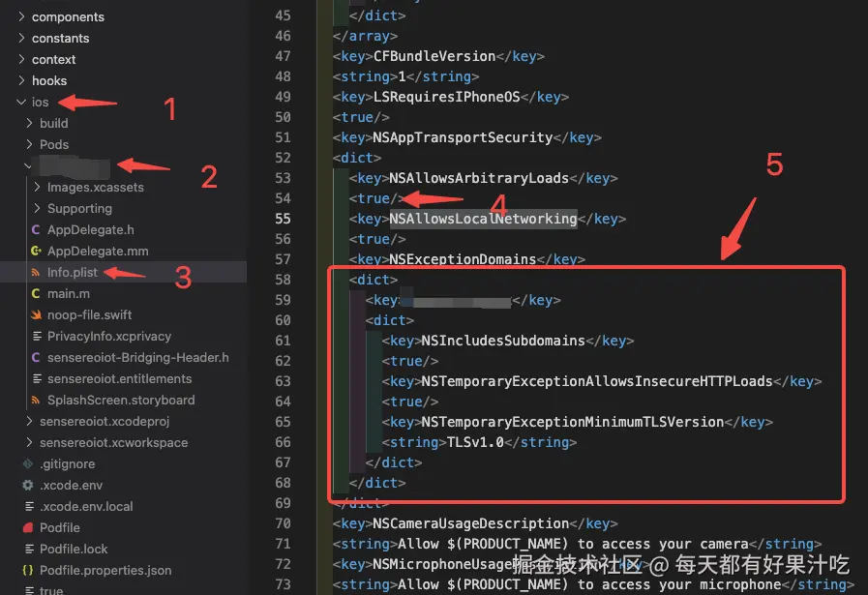Click the Swift icon beside noop-file.swift
The height and width of the screenshot is (595, 868).
click(x=36, y=315)
